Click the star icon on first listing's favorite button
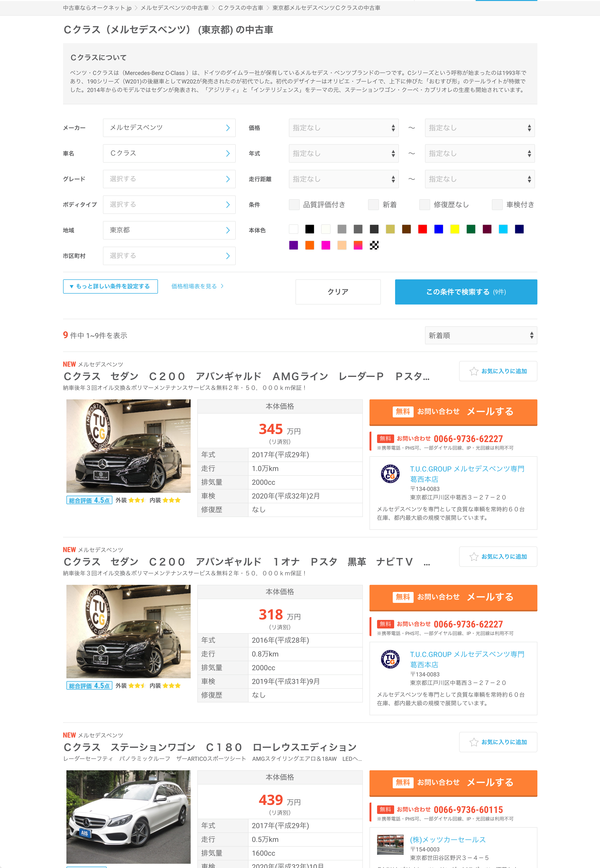The height and width of the screenshot is (868, 600). coord(474,371)
